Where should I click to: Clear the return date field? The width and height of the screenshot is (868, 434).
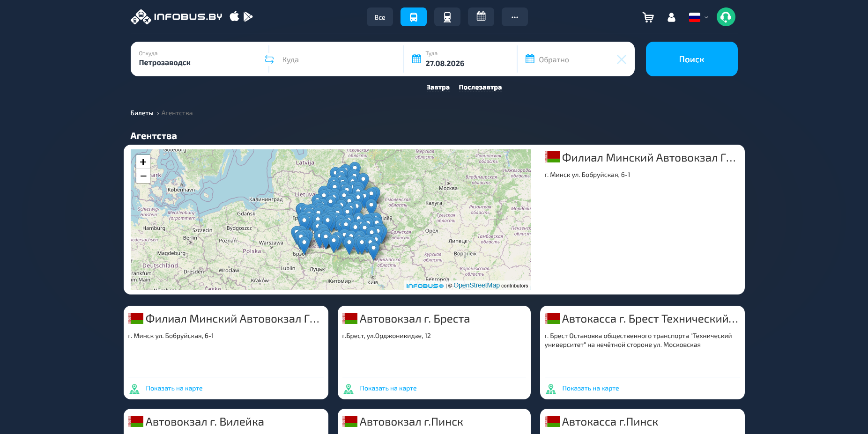[x=621, y=59]
